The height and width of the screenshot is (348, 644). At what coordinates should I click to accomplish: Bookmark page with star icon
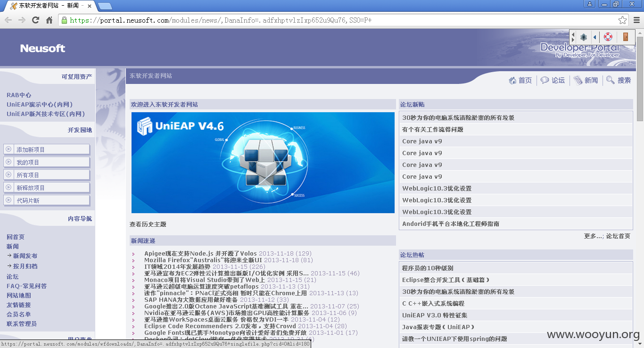[622, 20]
